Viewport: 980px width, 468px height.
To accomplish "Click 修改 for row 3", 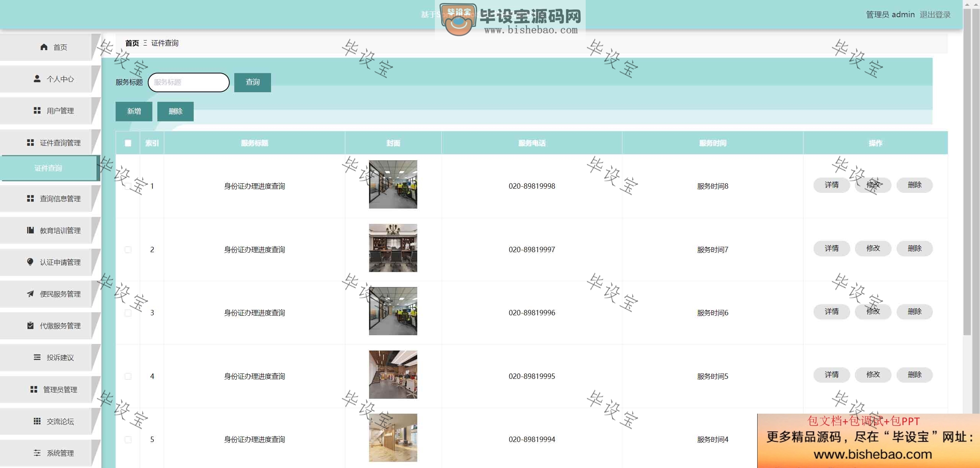I will click(873, 312).
